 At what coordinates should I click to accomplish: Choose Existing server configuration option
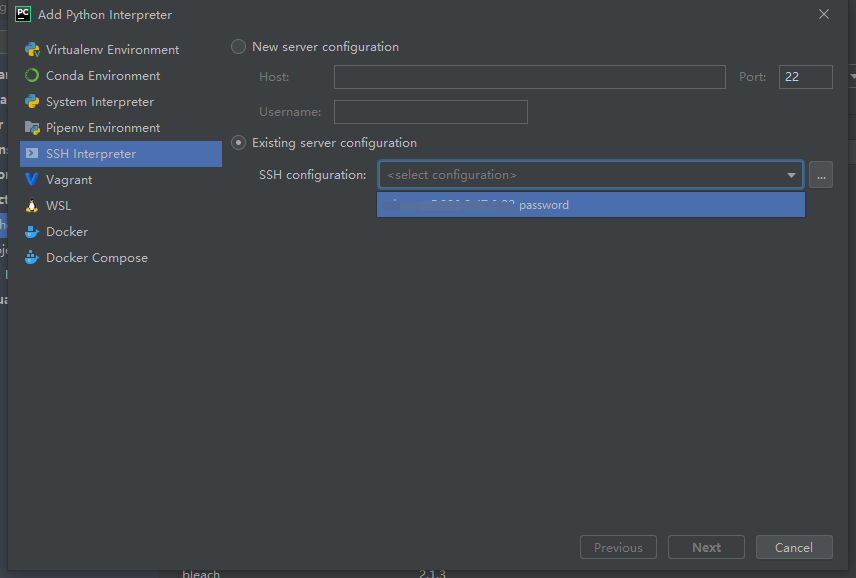238,142
